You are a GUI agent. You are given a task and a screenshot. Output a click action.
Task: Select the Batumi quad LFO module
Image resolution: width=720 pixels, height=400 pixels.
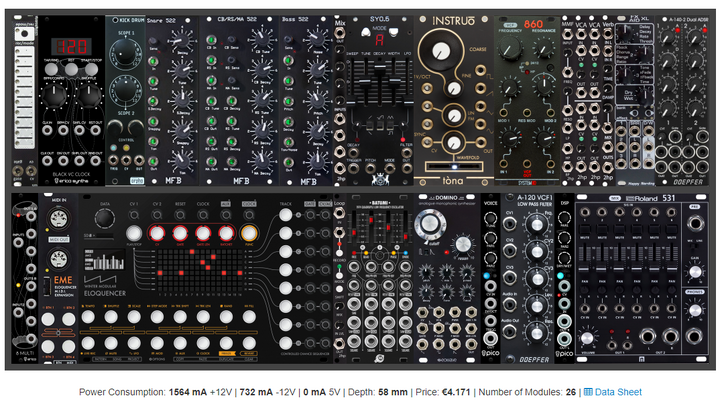379,279
